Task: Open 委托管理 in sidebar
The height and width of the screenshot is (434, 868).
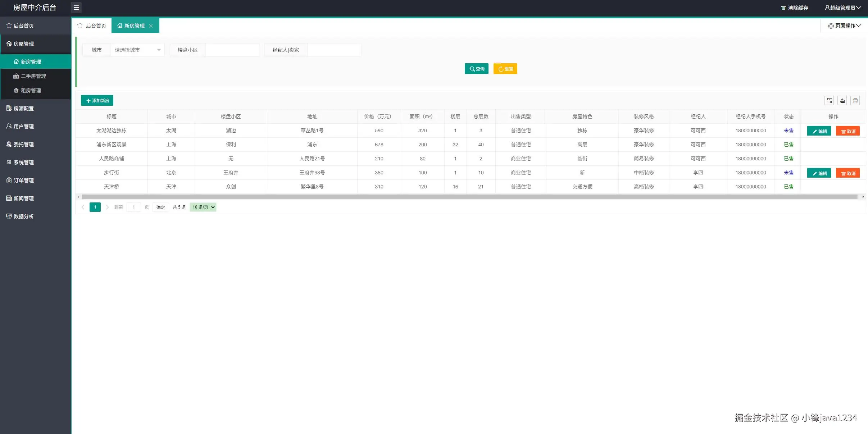Action: coord(24,144)
